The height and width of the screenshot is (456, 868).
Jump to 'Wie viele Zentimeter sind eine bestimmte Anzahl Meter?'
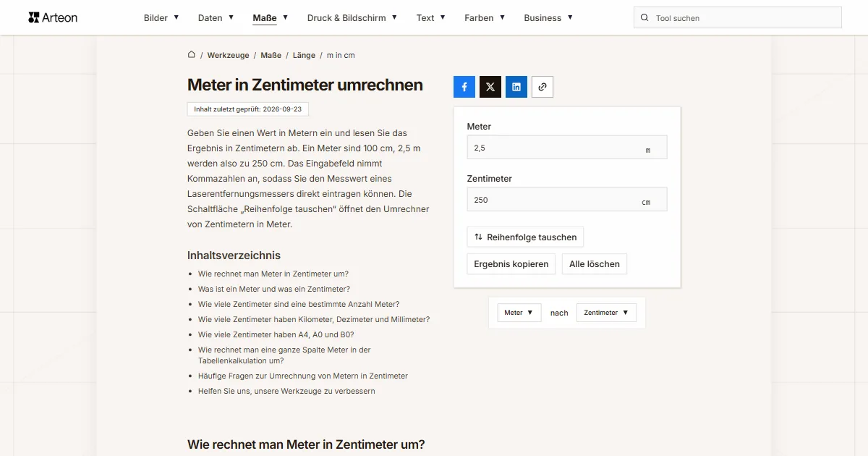[x=299, y=304]
